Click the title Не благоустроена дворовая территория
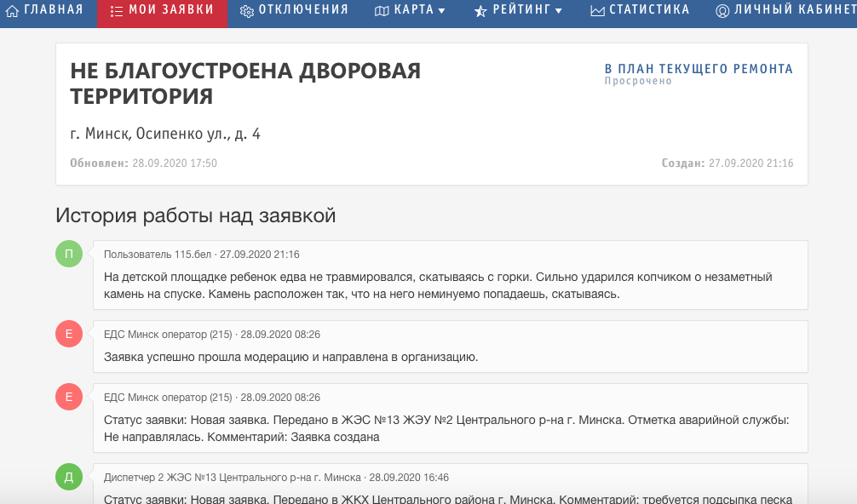Screen dimensions: 857x504 point(245,83)
